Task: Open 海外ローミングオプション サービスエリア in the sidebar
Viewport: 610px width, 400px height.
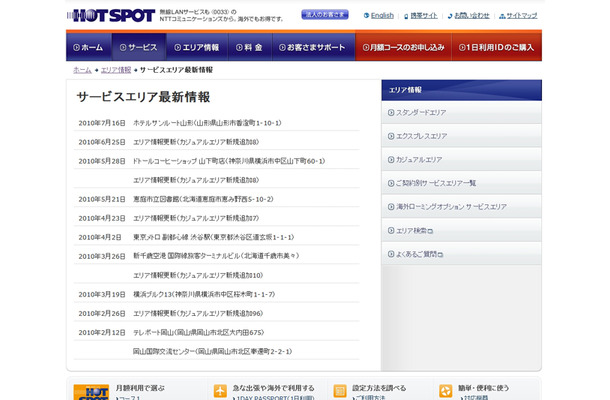Action: click(x=461, y=207)
